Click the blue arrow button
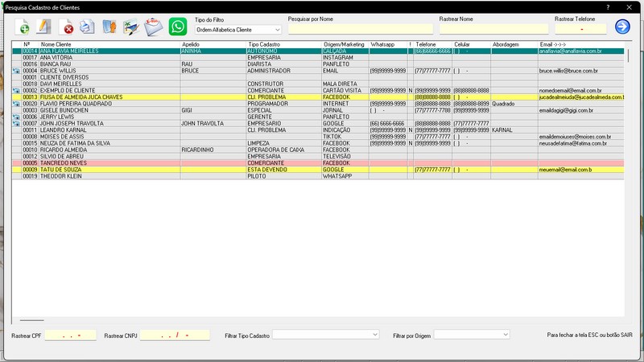 [622, 27]
